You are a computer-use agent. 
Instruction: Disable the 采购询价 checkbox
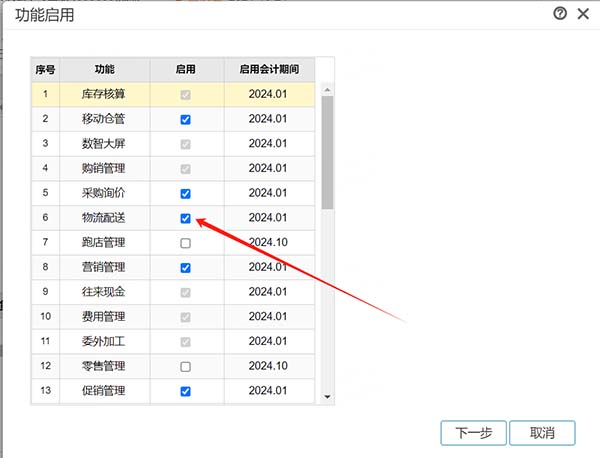click(185, 193)
